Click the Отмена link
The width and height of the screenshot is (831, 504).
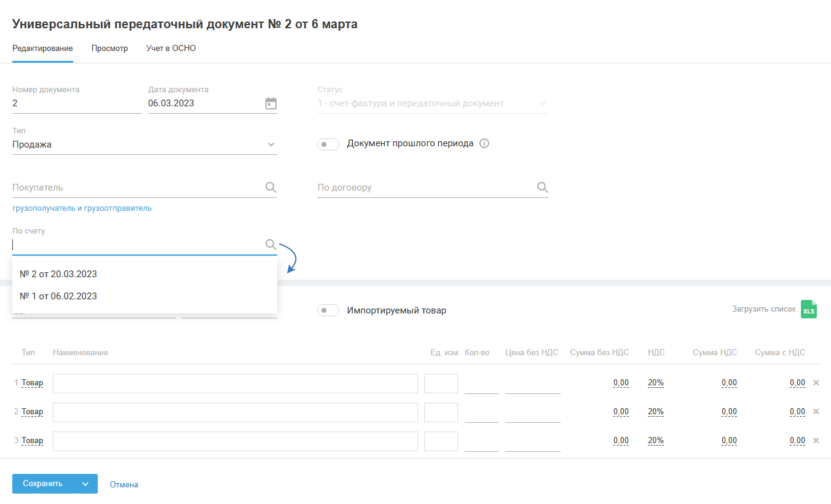[x=124, y=484]
